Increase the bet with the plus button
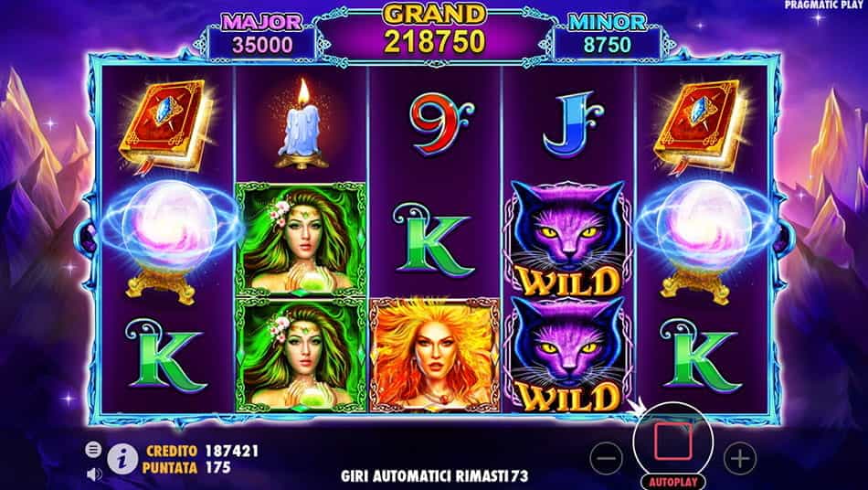Image resolution: width=868 pixels, height=490 pixels. pyautogui.click(x=740, y=458)
